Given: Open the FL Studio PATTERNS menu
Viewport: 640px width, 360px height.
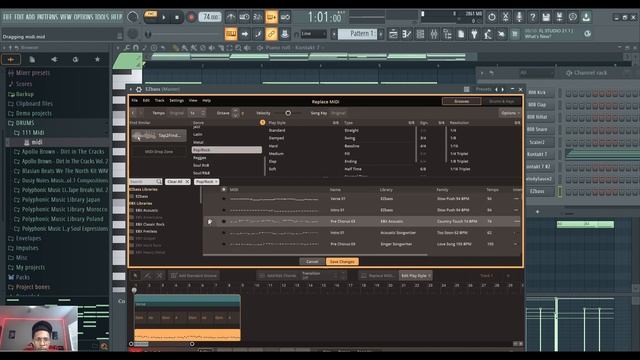Looking at the screenshot, I should (47, 17).
